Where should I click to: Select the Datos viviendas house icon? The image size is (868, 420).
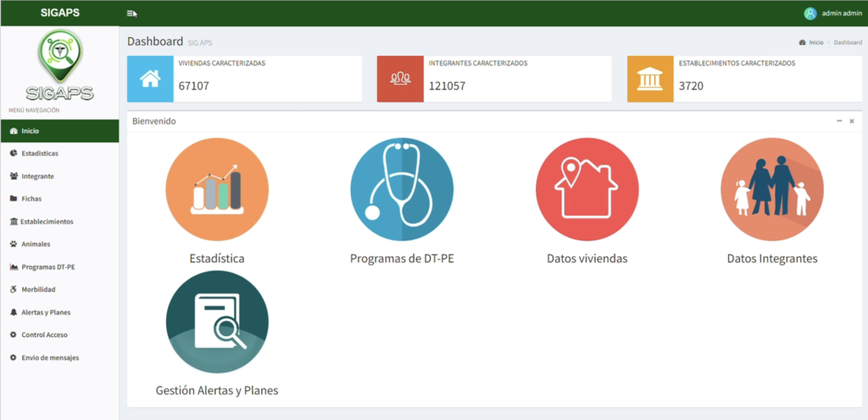(587, 189)
